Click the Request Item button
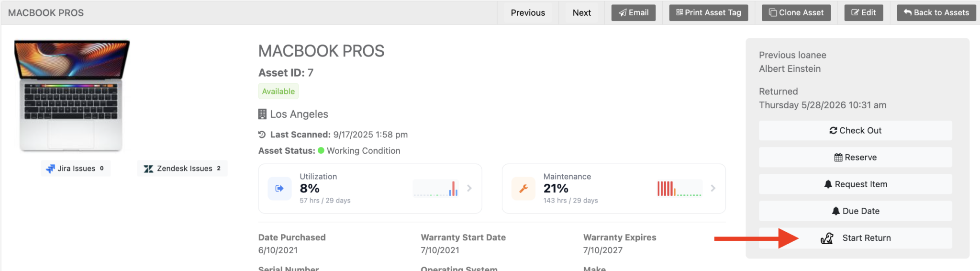The image size is (980, 271). (855, 184)
